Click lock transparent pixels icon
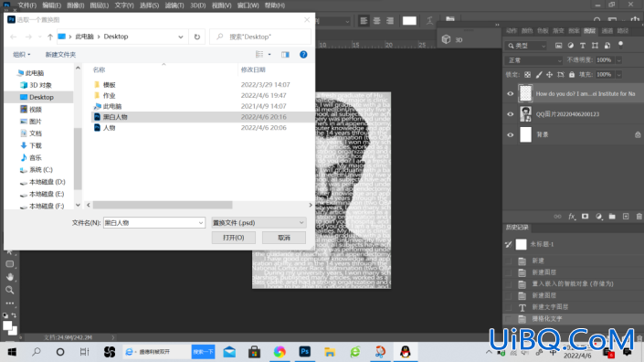Image resolution: width=644 pixels, height=362 pixels. (x=527, y=75)
